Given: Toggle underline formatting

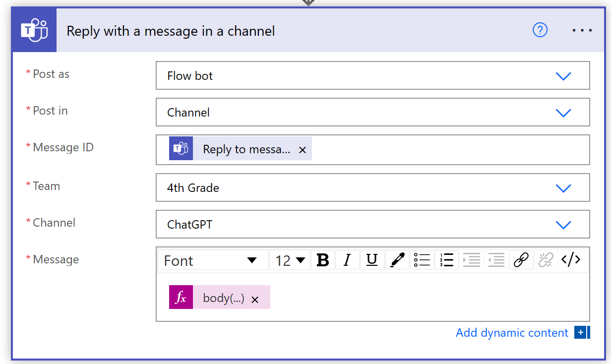Looking at the screenshot, I should tap(372, 260).
